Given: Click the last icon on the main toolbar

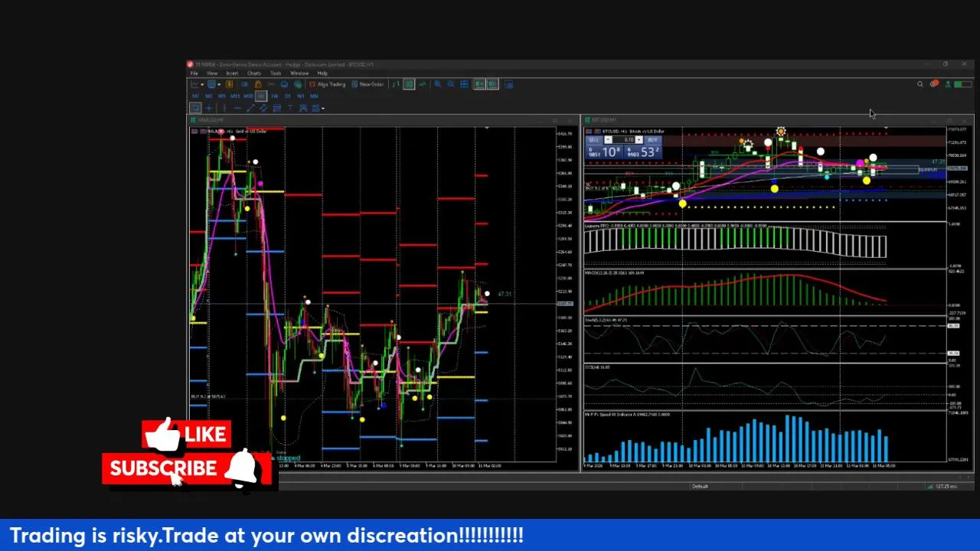Looking at the screenshot, I should click(x=509, y=84).
